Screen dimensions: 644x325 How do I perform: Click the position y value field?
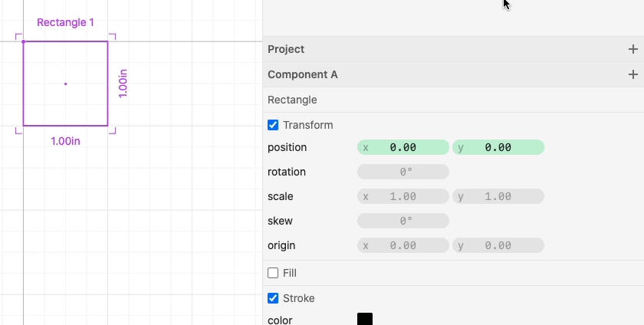(498, 147)
